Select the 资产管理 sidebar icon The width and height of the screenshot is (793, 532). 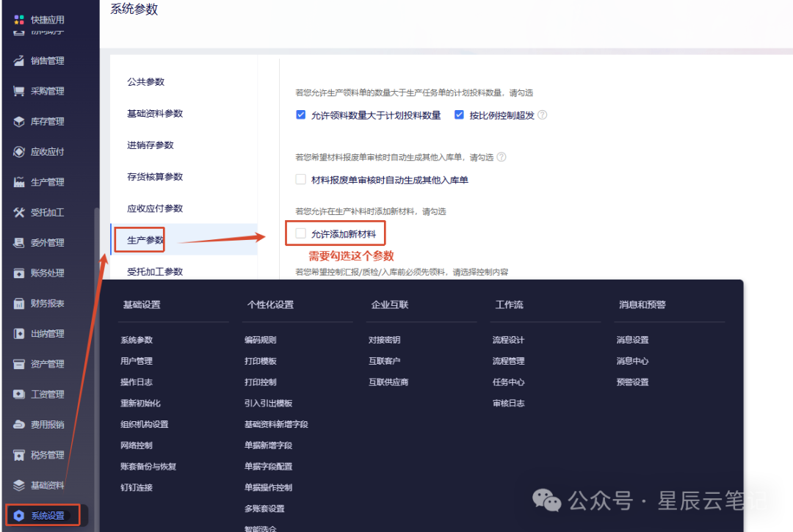(x=18, y=364)
